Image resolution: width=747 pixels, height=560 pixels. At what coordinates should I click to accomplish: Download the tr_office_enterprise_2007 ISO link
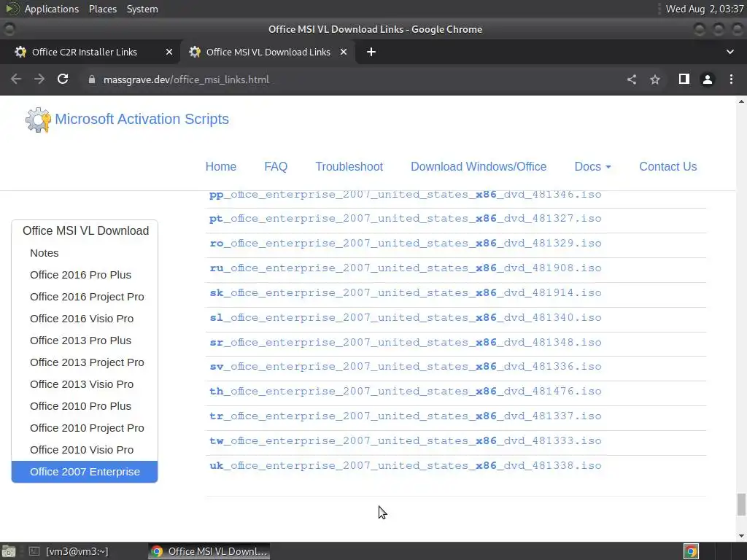[x=406, y=416]
